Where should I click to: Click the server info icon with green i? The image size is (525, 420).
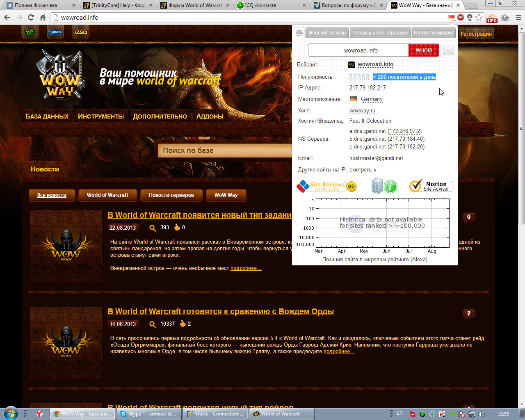[x=384, y=186]
